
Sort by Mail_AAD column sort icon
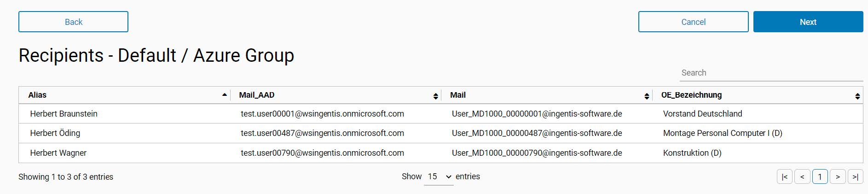pyautogui.click(x=435, y=96)
